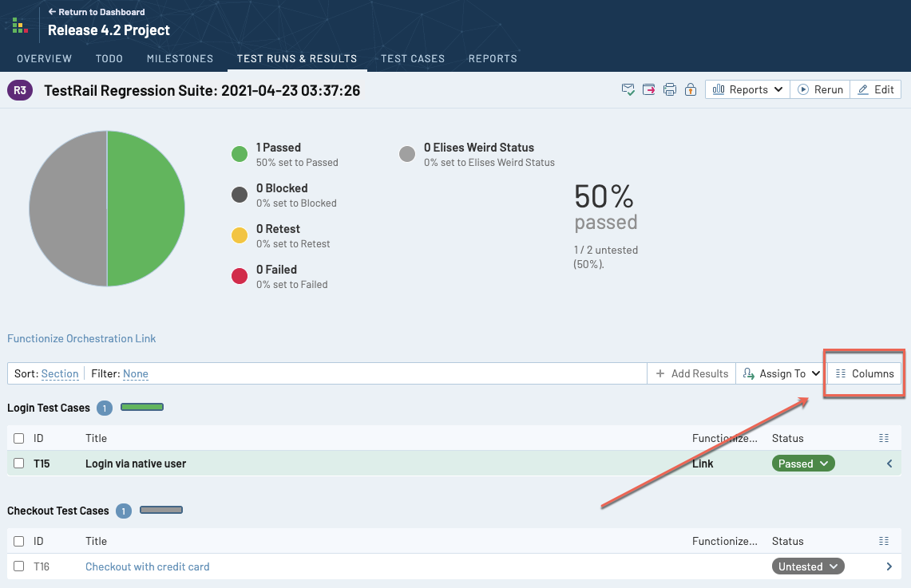Image resolution: width=911 pixels, height=588 pixels.
Task: Click the green half of the pie chart
Action: pyautogui.click(x=145, y=208)
